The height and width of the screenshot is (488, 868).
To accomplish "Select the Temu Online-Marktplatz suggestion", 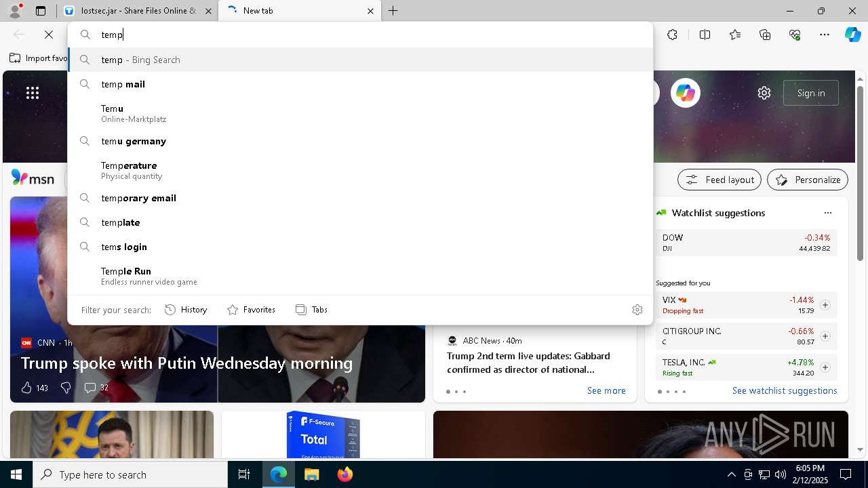I will [360, 113].
